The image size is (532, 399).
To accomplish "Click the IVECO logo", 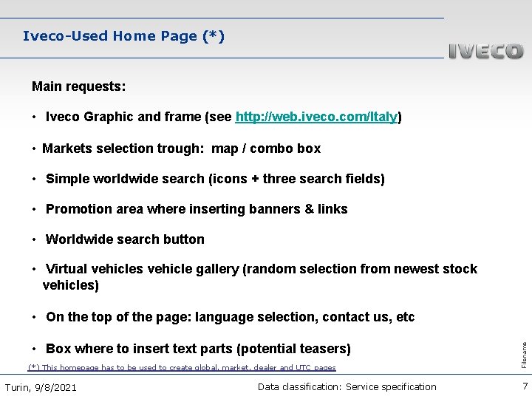I will (486, 52).
